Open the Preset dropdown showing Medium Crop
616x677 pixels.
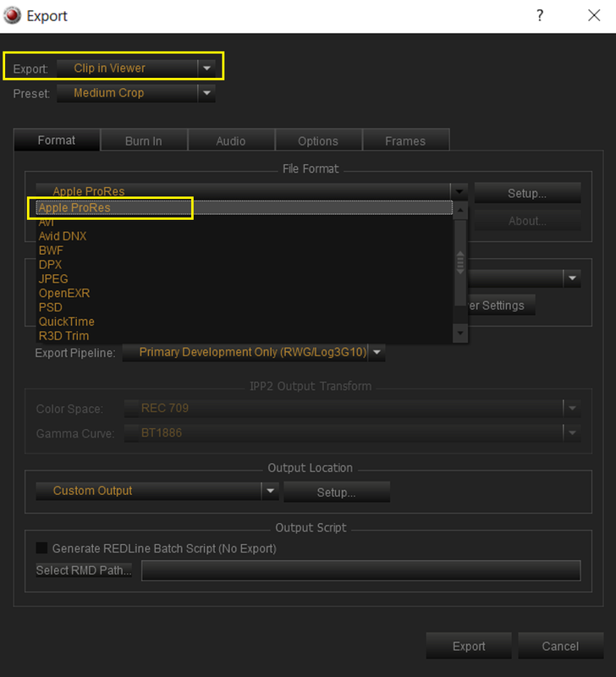click(x=135, y=93)
